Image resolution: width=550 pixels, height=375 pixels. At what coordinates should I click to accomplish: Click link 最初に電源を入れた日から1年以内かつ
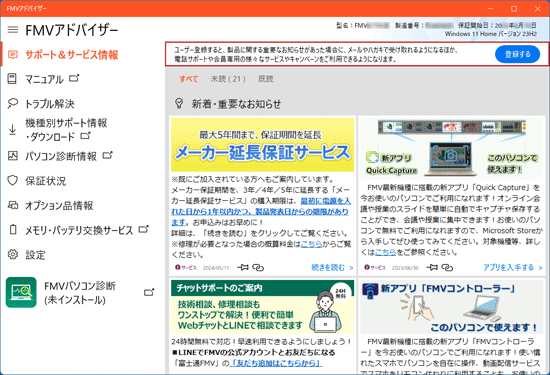(x=260, y=212)
